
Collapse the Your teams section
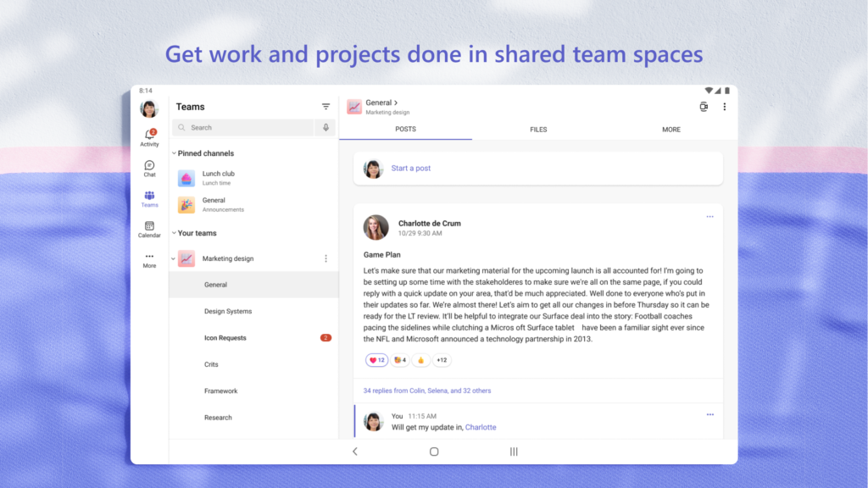[x=175, y=233]
